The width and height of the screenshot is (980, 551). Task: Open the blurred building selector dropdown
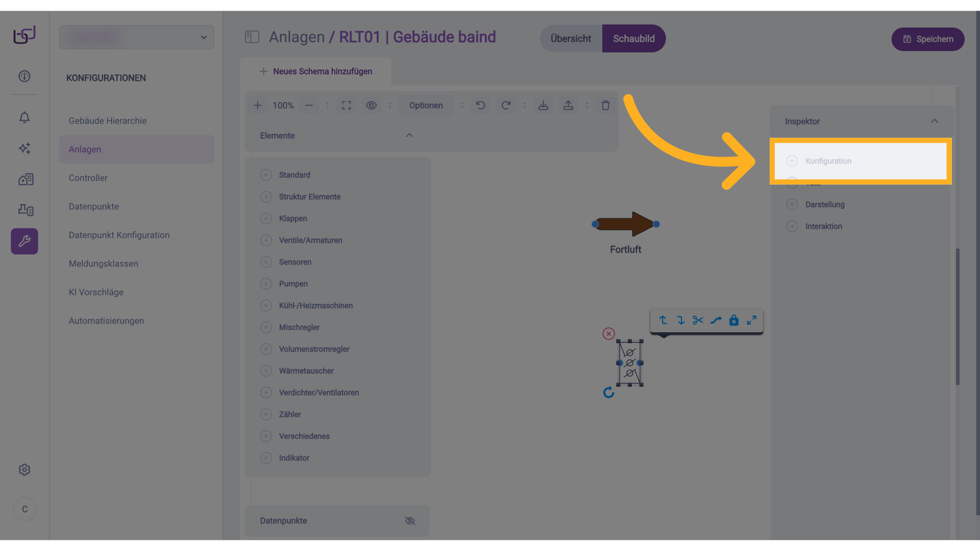(x=136, y=37)
